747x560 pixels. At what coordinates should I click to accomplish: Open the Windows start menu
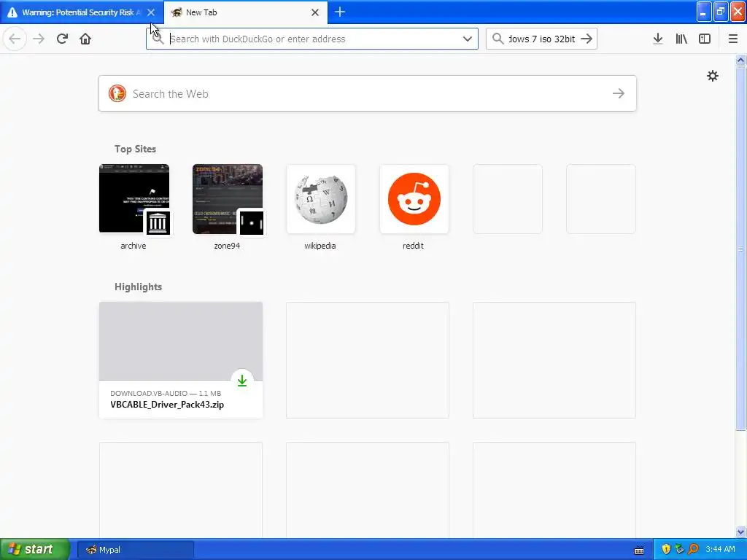(x=34, y=549)
